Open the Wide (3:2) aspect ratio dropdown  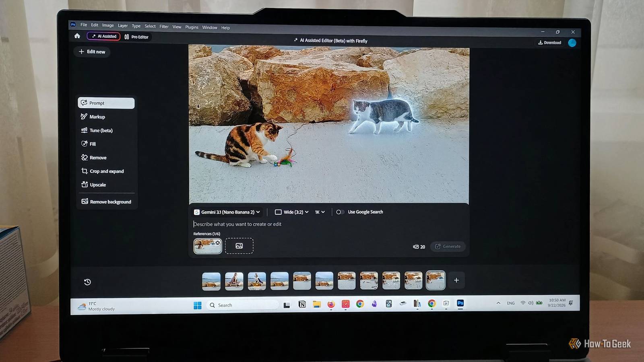tap(292, 212)
